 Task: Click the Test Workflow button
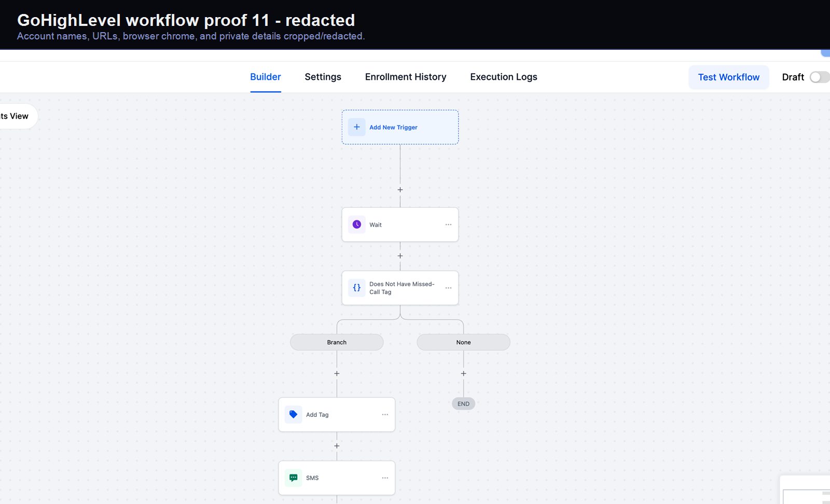click(728, 77)
